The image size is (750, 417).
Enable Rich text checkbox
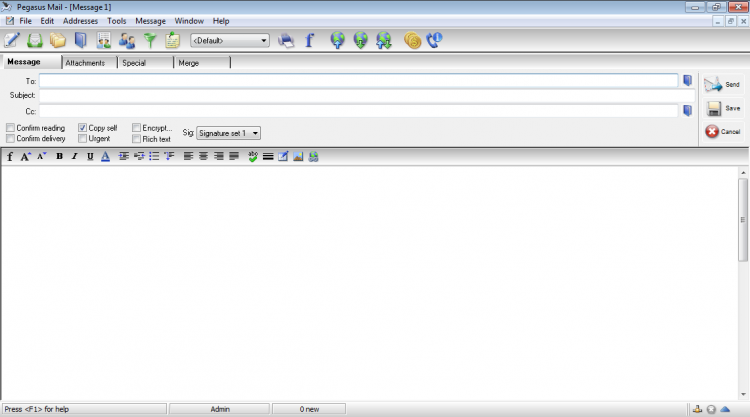coord(136,139)
